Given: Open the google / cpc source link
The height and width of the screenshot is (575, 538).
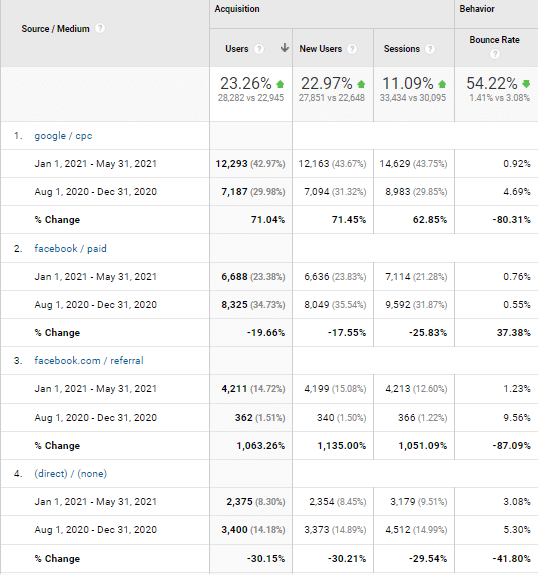Looking at the screenshot, I should coord(63,136).
